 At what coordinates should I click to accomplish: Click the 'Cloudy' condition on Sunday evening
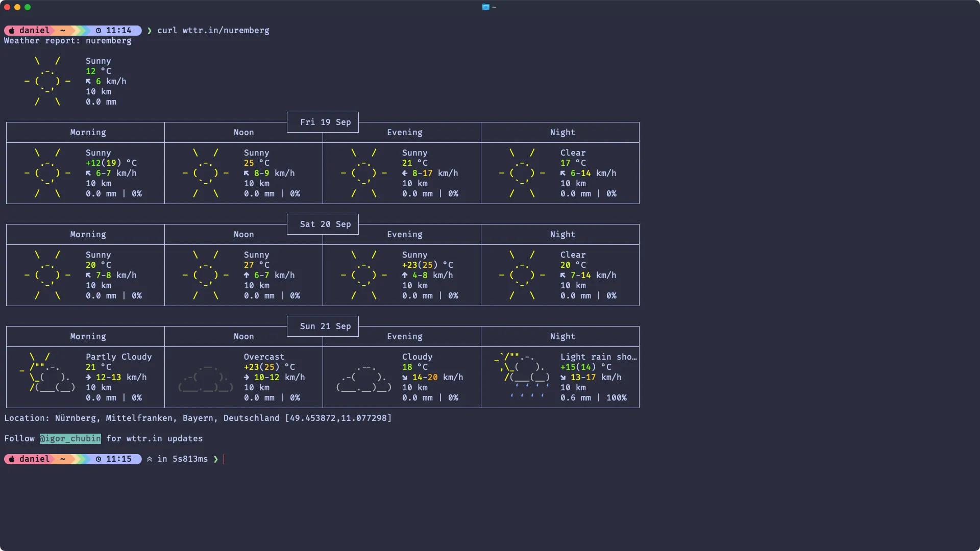pos(418,357)
